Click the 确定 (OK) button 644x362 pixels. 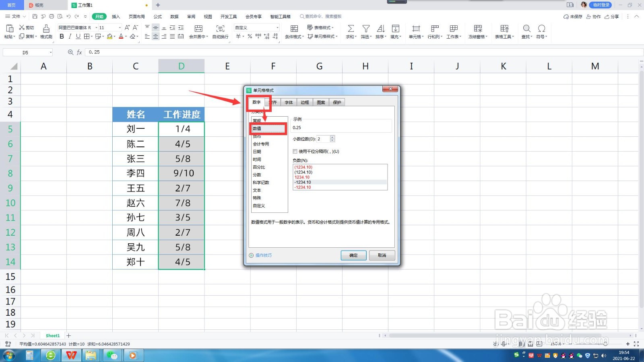tap(353, 255)
